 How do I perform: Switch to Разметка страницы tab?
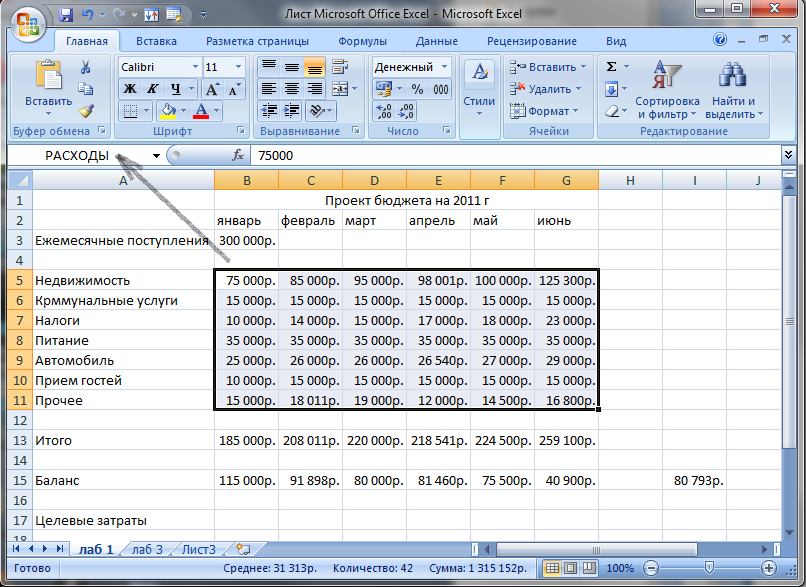click(x=257, y=41)
